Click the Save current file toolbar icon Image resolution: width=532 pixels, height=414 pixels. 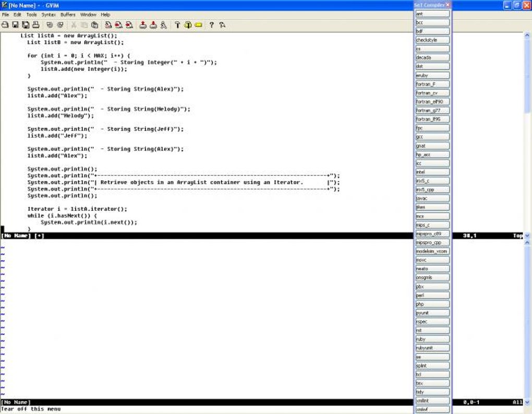coord(15,25)
